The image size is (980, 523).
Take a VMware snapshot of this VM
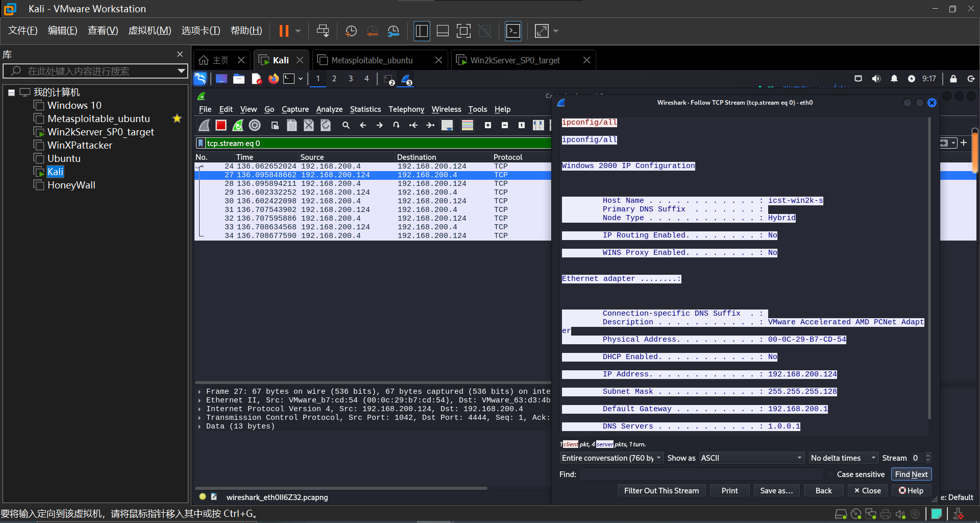pyautogui.click(x=351, y=31)
